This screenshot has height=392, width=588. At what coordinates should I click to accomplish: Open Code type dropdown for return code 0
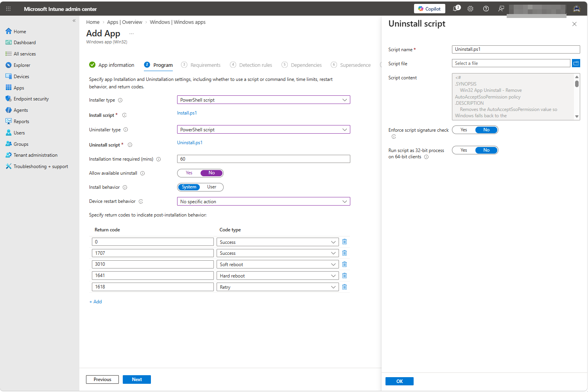tap(278, 242)
